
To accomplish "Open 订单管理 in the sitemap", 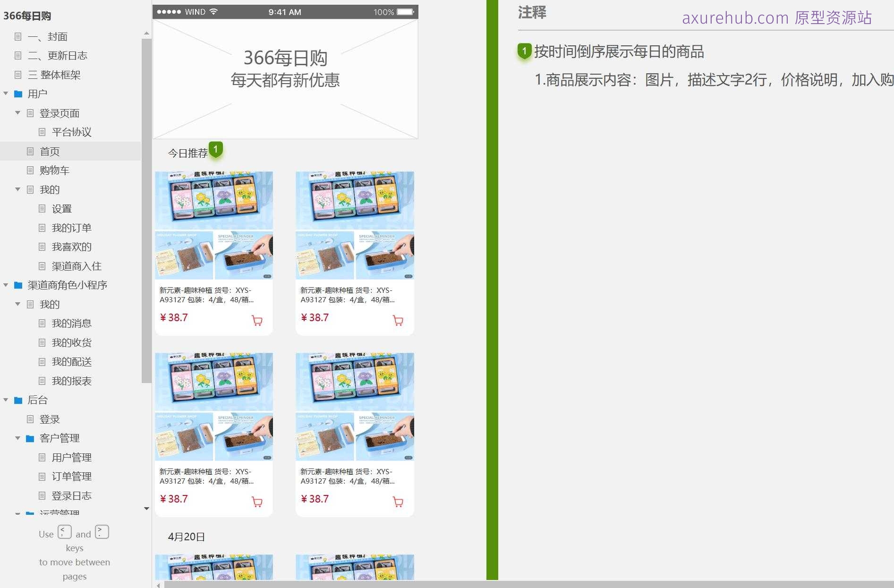I will 71,477.
